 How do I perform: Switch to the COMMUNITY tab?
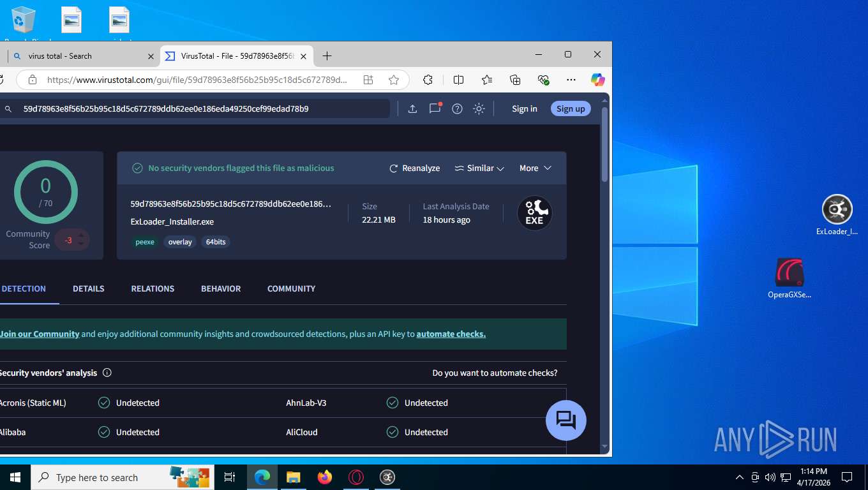[291, 288]
